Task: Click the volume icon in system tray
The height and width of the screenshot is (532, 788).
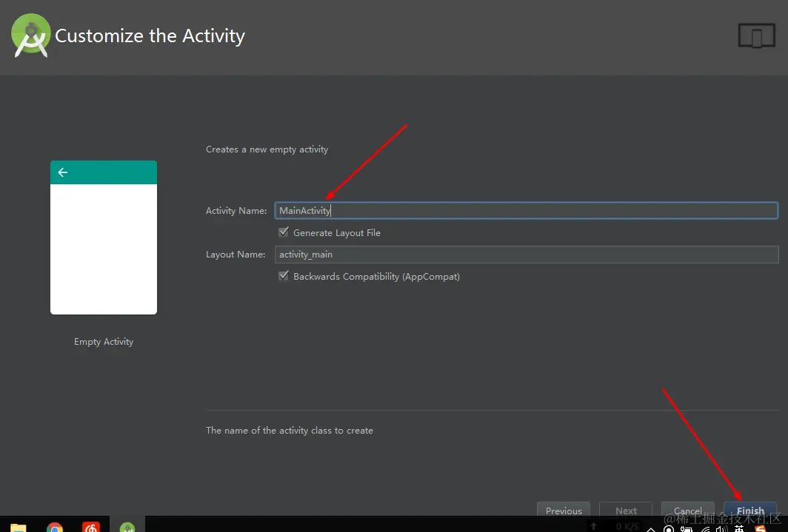Action: [x=721, y=528]
